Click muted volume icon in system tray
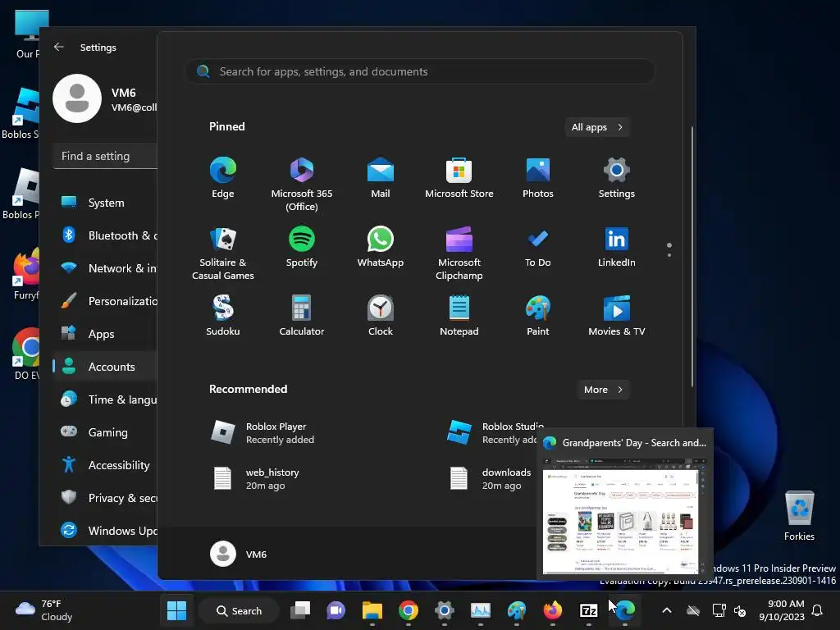 click(741, 610)
